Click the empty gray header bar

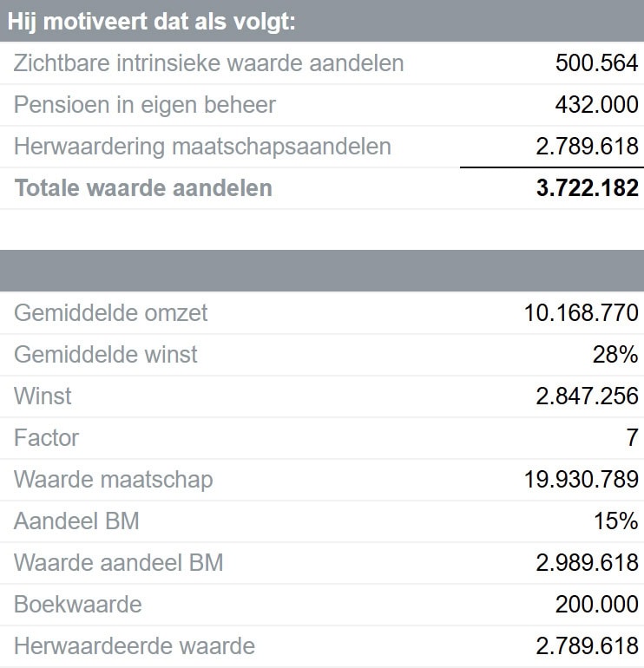322,271
